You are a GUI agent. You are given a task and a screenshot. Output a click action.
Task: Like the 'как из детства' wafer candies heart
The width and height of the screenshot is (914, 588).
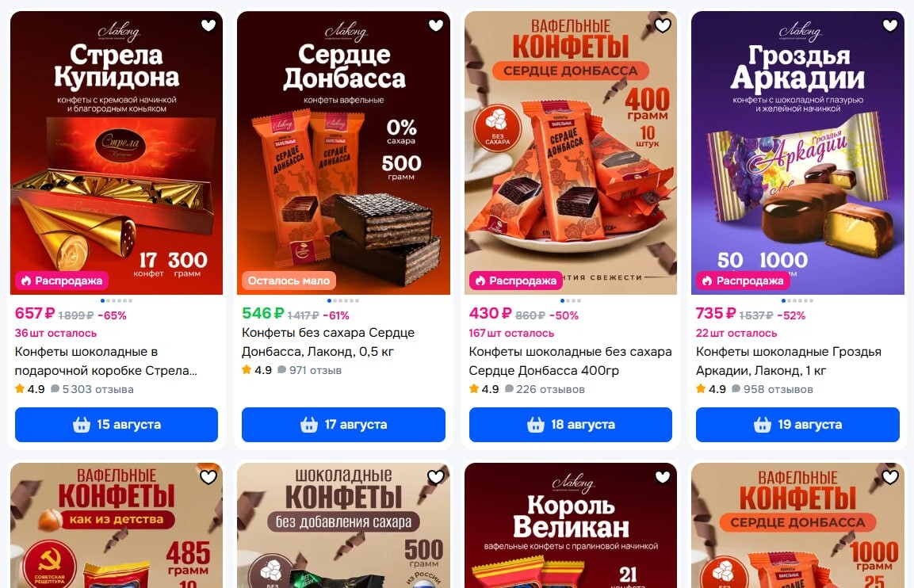tap(208, 477)
